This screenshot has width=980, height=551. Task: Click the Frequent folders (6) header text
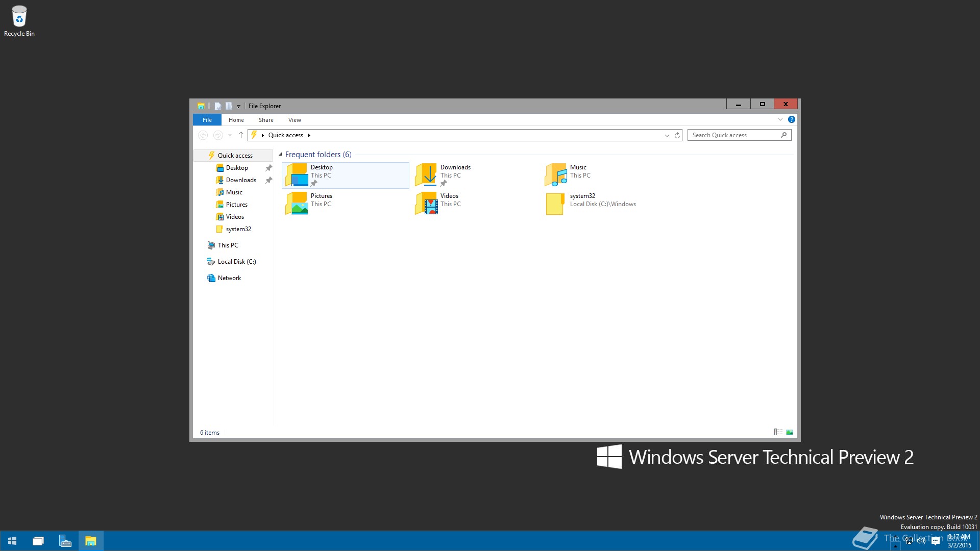point(318,155)
